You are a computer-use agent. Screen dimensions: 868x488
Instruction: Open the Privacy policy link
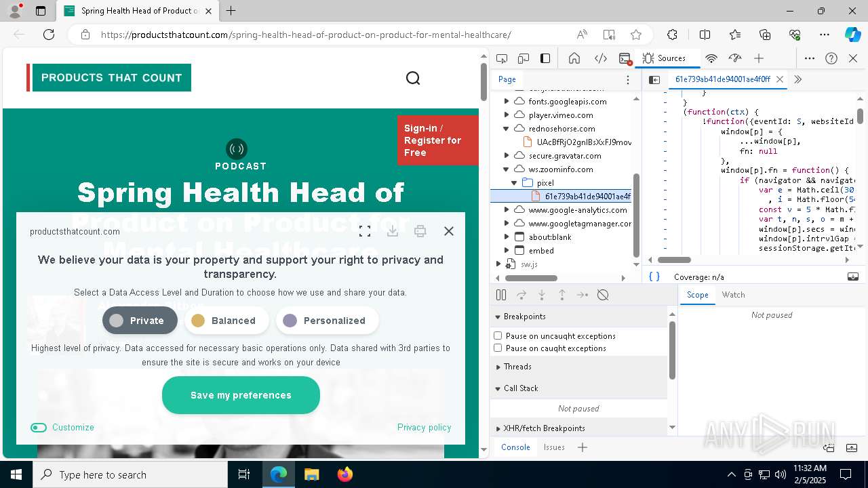tap(424, 427)
